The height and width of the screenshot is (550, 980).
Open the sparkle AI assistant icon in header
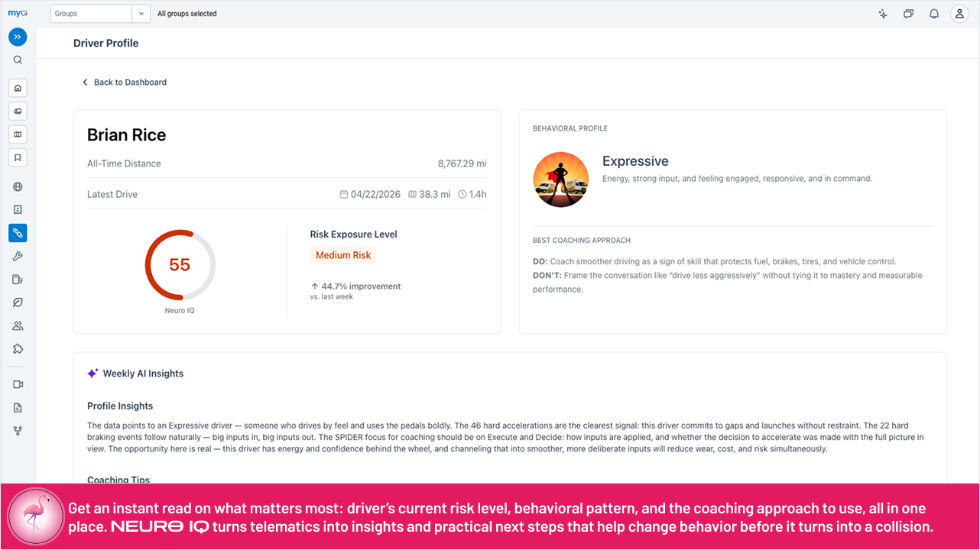883,14
